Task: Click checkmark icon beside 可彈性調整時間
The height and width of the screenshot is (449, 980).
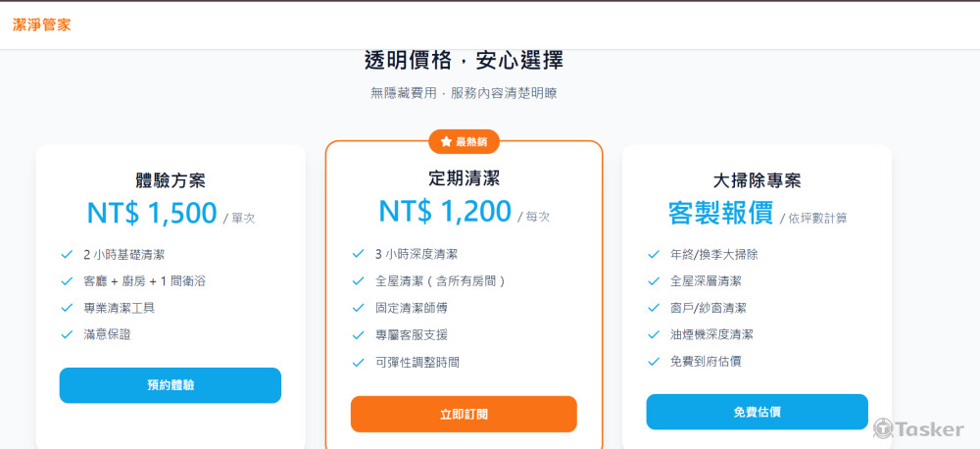Action: [358, 362]
